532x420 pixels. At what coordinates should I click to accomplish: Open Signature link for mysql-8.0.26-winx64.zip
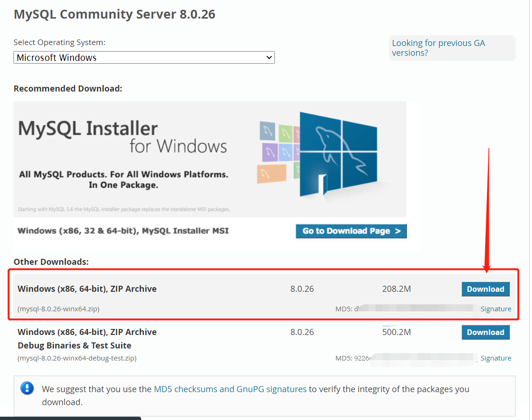[496, 309]
